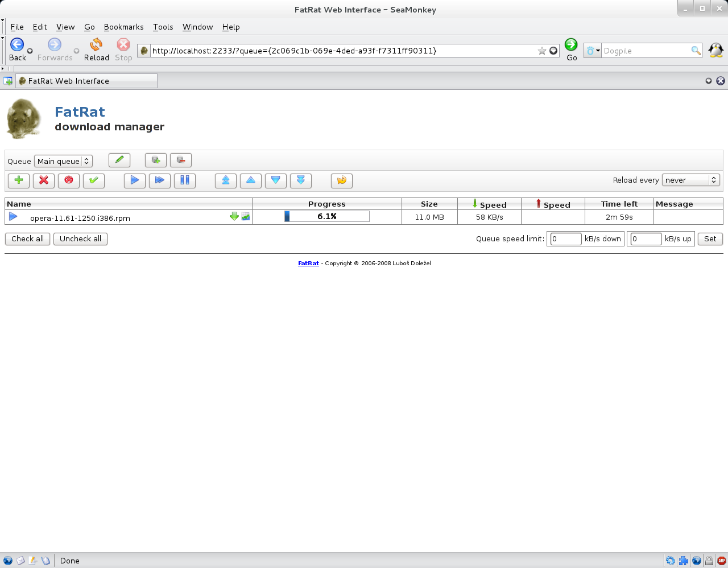
Task: Click the blue pause transfer button
Action: [185, 180]
